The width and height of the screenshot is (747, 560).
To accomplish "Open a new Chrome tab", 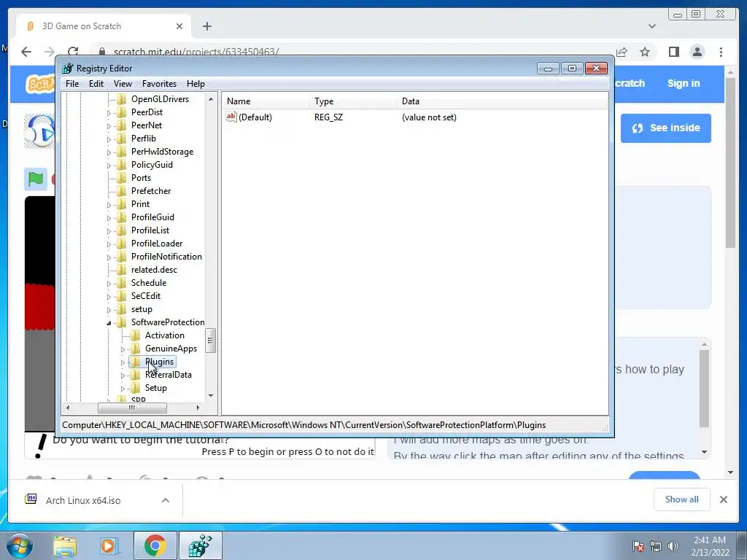I will coord(206,26).
